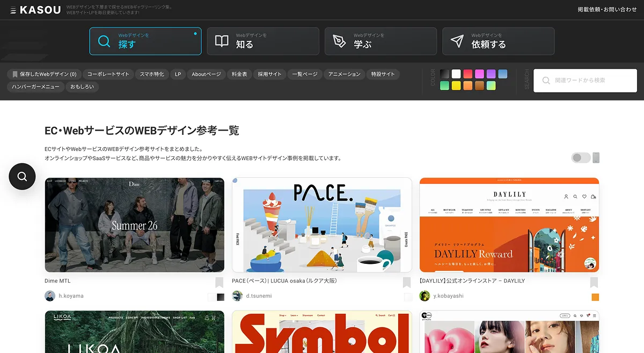Open 掲載依頼・お問い合わせ link

click(x=607, y=10)
